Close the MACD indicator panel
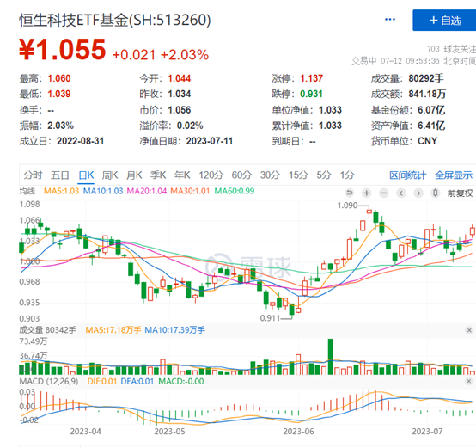This screenshot has height=448, width=476. coord(469,381)
